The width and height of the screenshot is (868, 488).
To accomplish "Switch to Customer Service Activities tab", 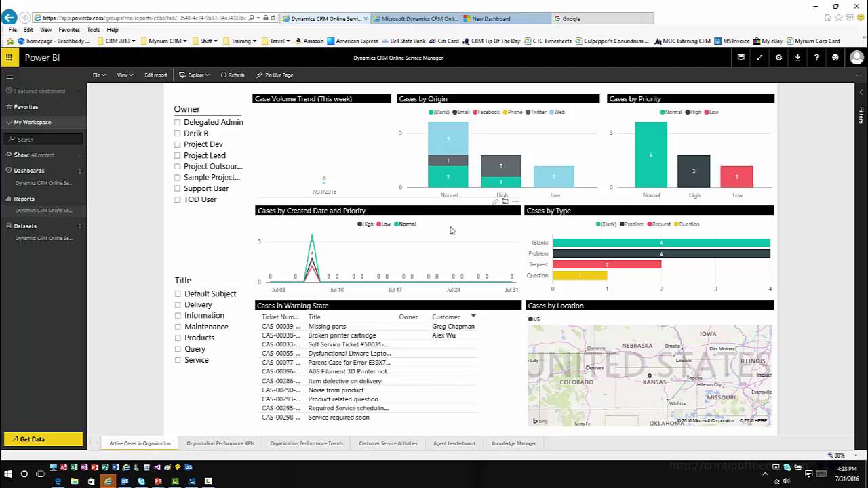I will pos(388,443).
